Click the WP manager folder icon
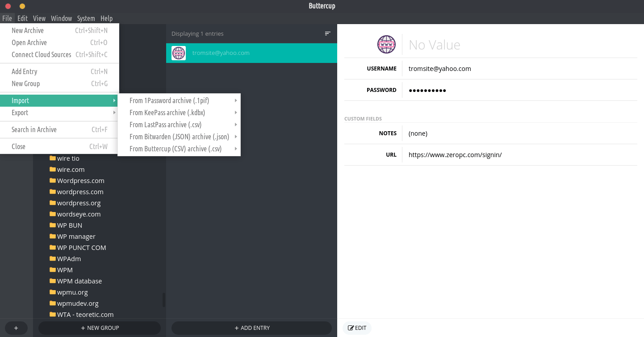The width and height of the screenshot is (644, 337). click(x=53, y=237)
